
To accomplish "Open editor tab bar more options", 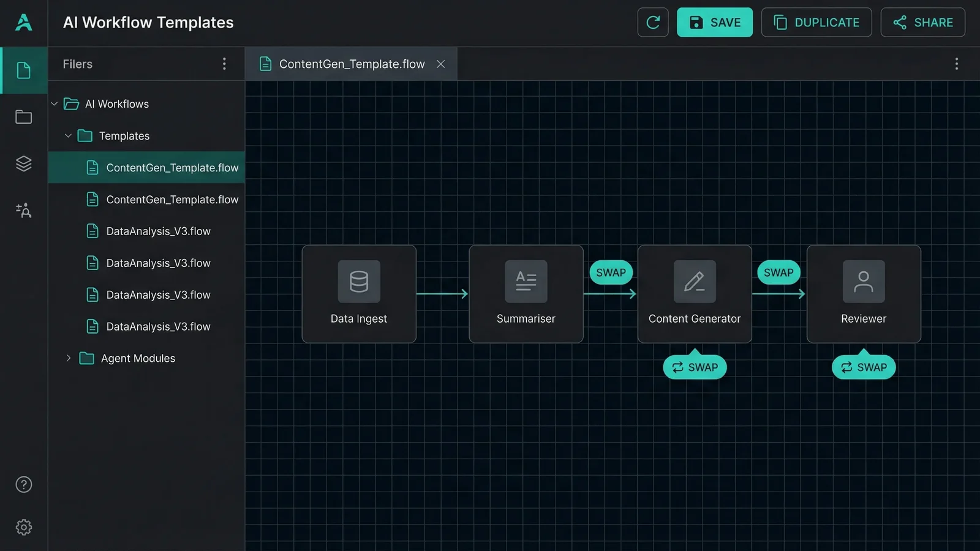I will (956, 64).
